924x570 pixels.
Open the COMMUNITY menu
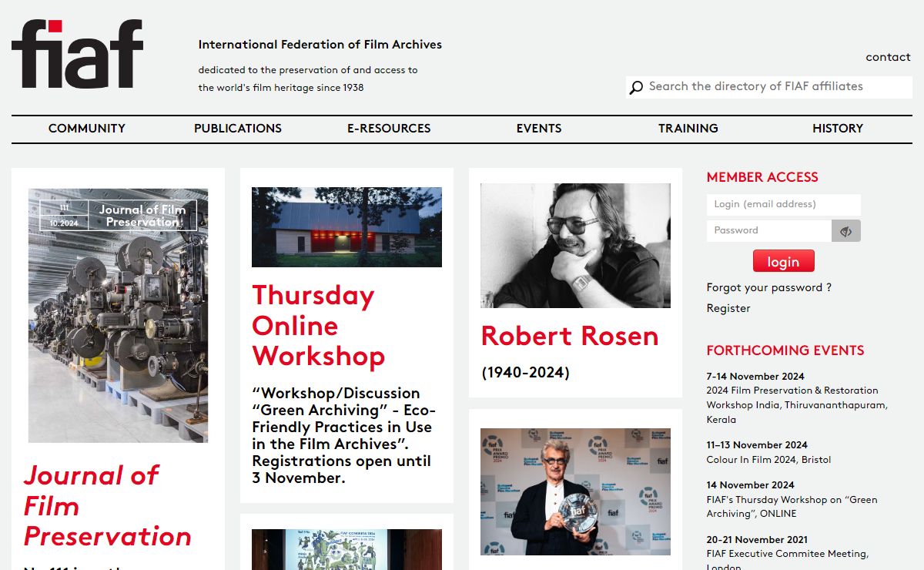(87, 129)
